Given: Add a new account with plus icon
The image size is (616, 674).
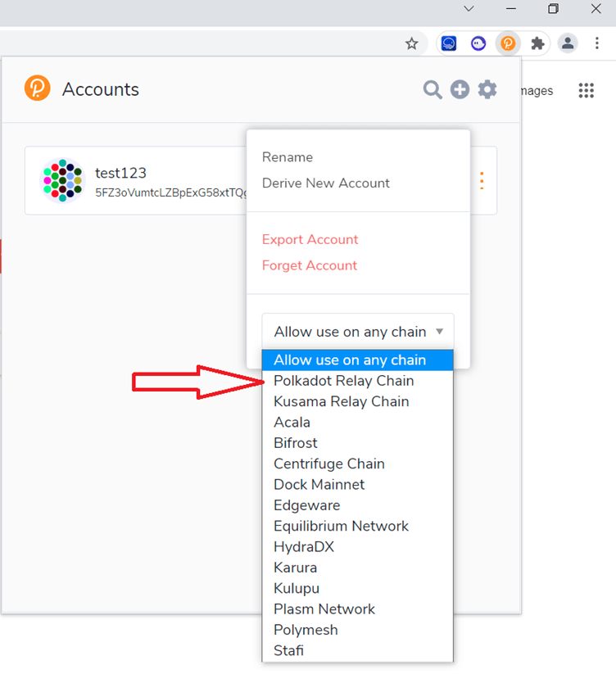Looking at the screenshot, I should [460, 89].
